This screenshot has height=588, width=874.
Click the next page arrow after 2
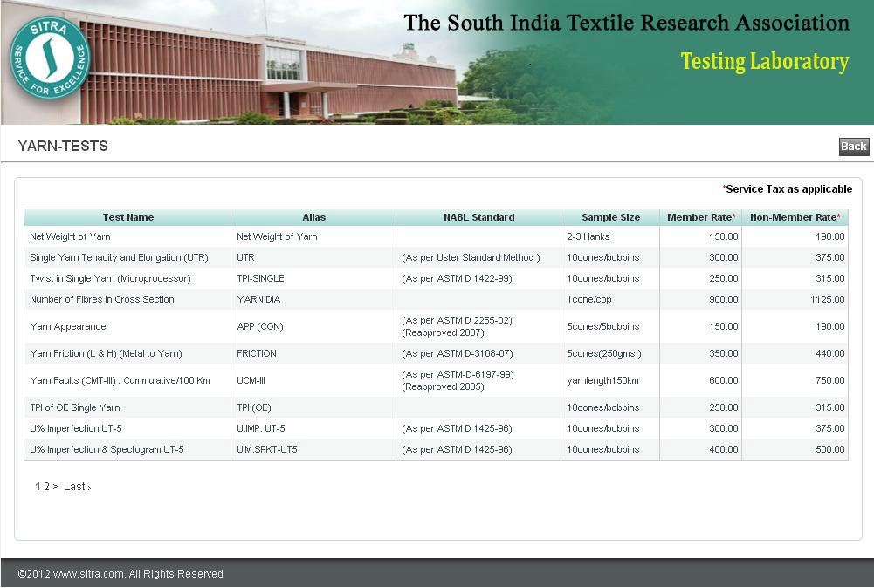point(55,487)
